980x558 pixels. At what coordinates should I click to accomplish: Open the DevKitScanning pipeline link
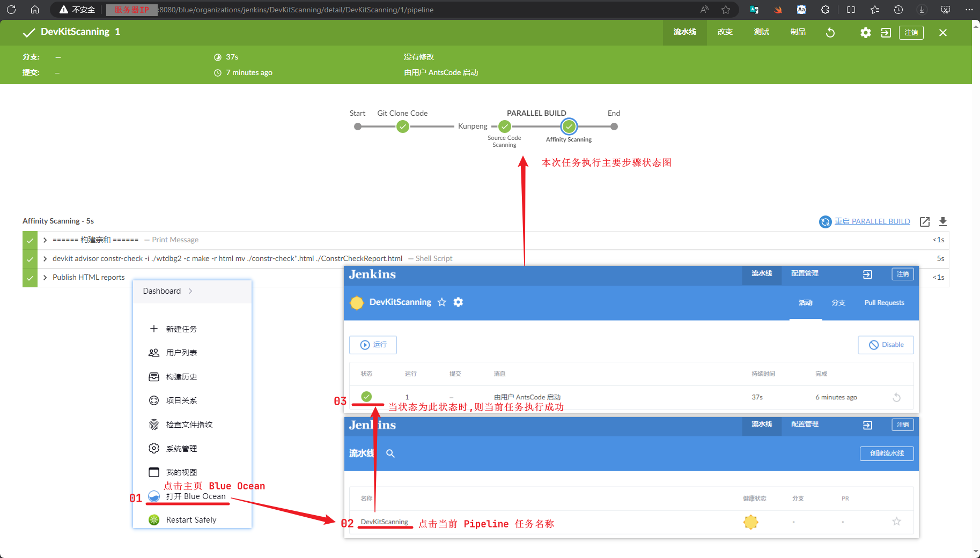tap(384, 522)
